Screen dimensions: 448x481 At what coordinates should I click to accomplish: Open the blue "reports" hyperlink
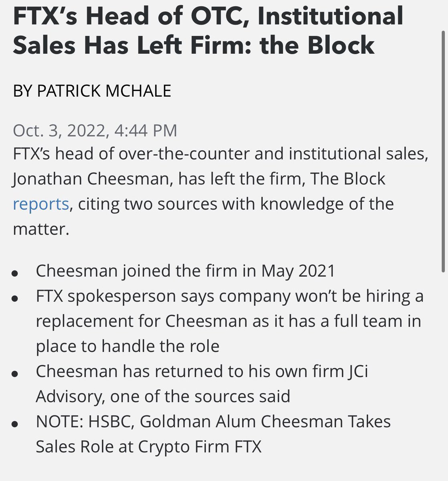point(41,204)
